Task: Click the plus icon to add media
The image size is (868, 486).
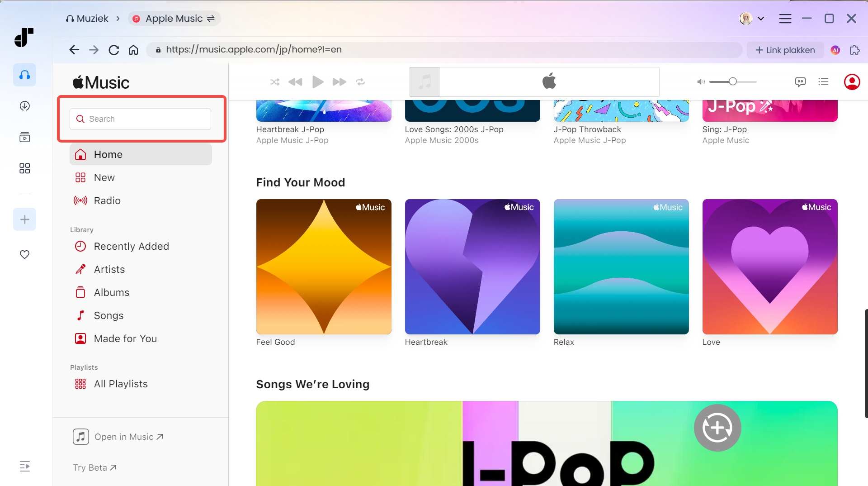Action: click(24, 219)
